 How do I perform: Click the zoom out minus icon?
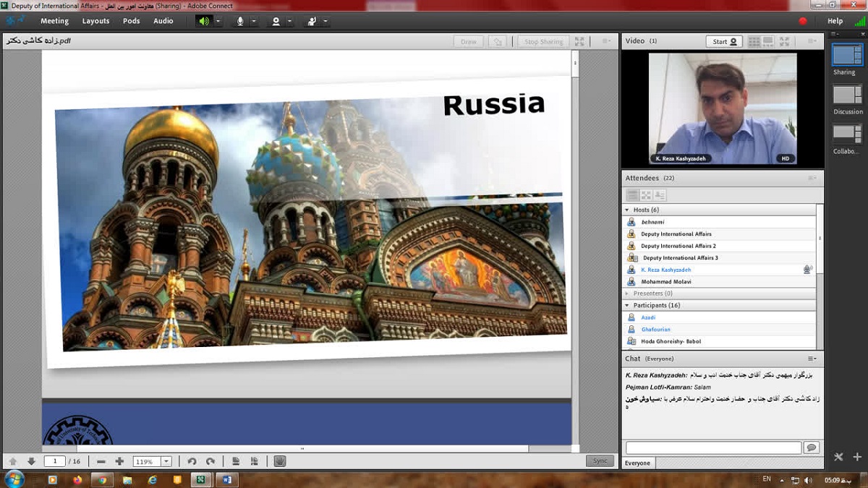pos(101,461)
